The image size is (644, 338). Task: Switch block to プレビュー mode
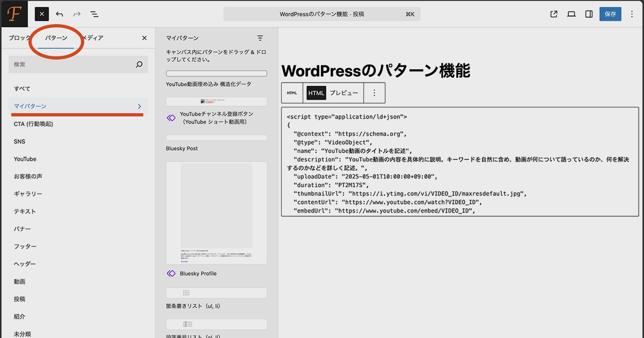343,93
